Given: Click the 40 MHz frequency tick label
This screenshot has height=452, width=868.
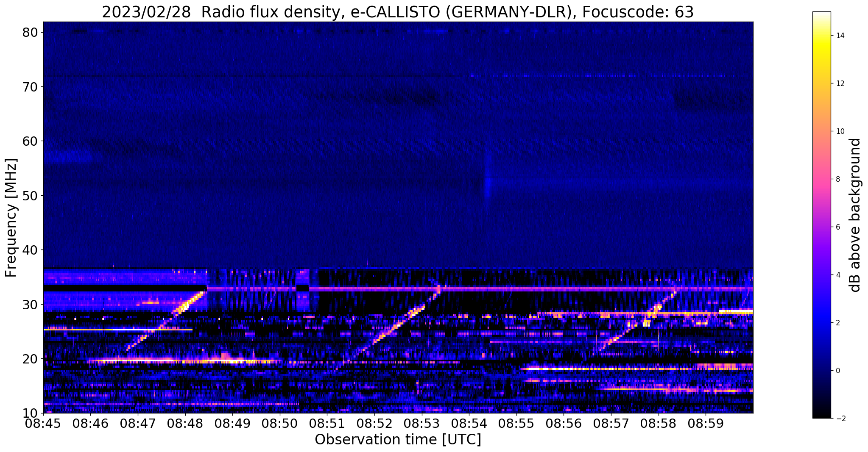Looking at the screenshot, I should pos(31,250).
